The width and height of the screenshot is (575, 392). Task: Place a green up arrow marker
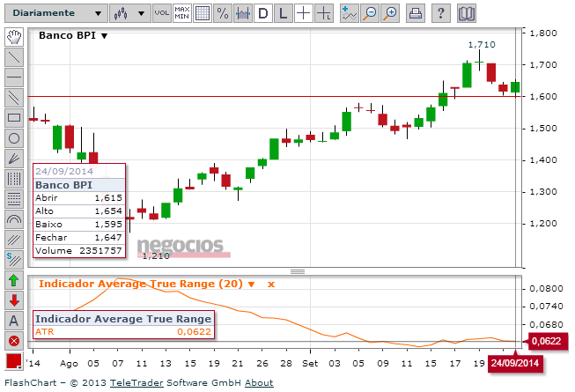point(14,280)
